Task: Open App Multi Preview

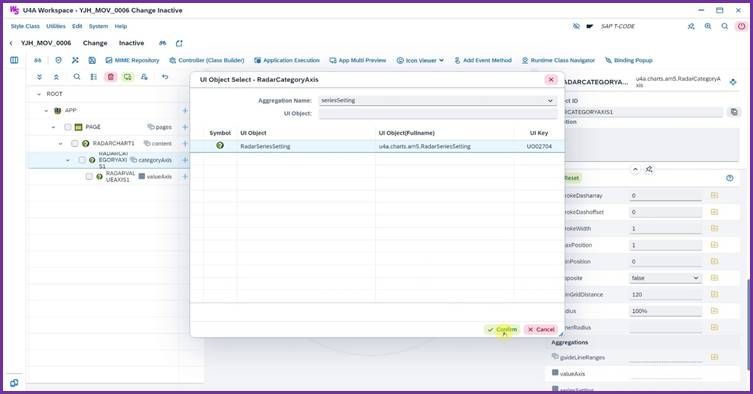Action: (x=358, y=61)
